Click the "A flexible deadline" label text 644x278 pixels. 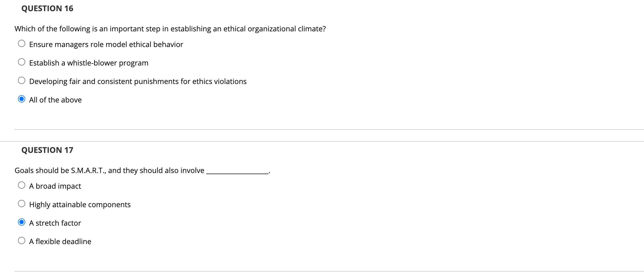pyautogui.click(x=60, y=241)
